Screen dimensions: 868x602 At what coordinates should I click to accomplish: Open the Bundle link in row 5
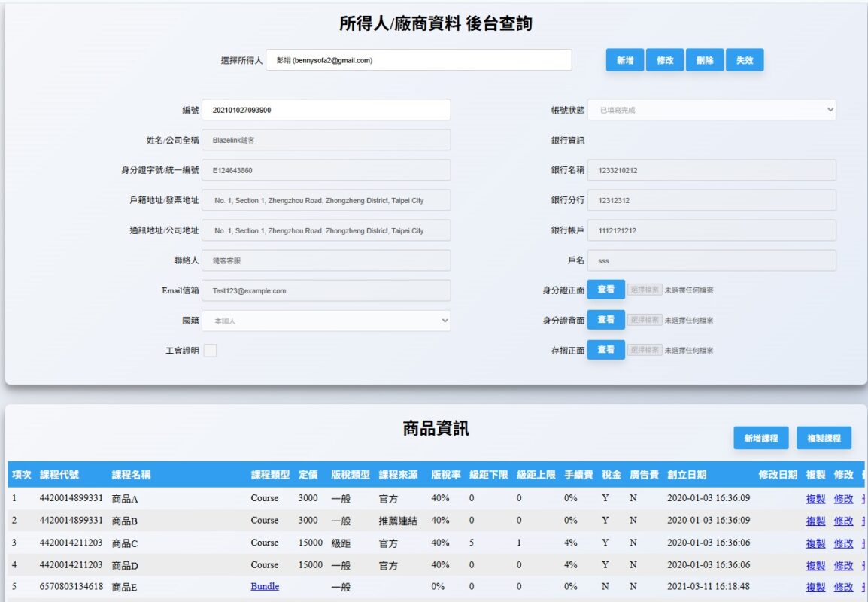tap(265, 587)
